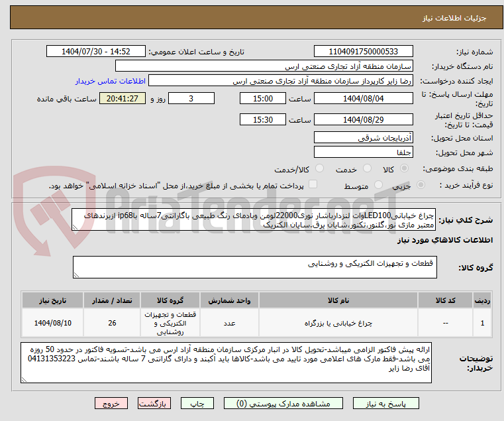Click the اطلاعات کالاهای مورد نیاز heading
Image resolution: width=504 pixels, height=421 pixels.
tap(445, 240)
